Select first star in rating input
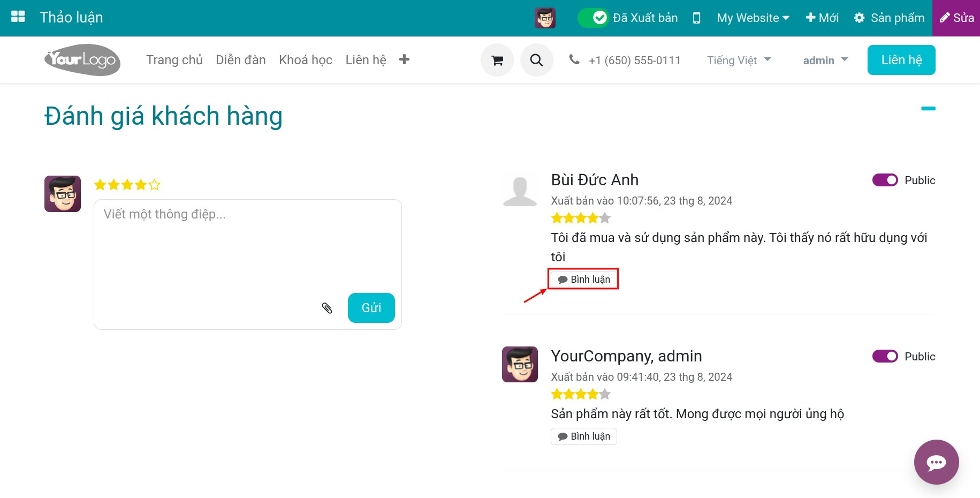This screenshot has height=498, width=980. (100, 185)
